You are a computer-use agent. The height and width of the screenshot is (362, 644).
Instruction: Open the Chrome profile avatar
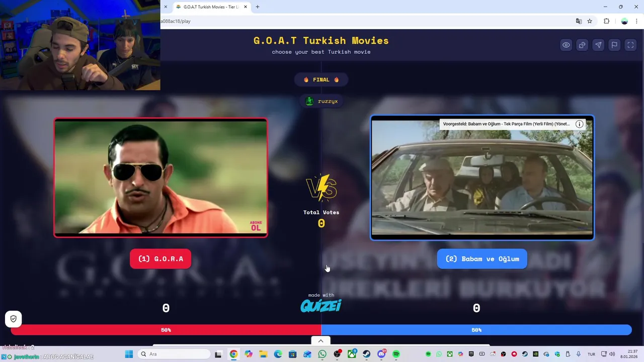(624, 21)
